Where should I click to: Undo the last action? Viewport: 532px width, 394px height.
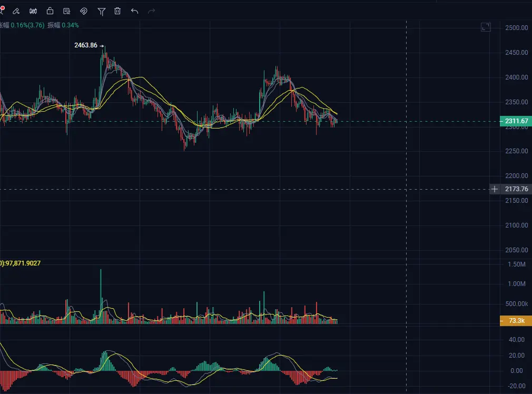point(134,11)
